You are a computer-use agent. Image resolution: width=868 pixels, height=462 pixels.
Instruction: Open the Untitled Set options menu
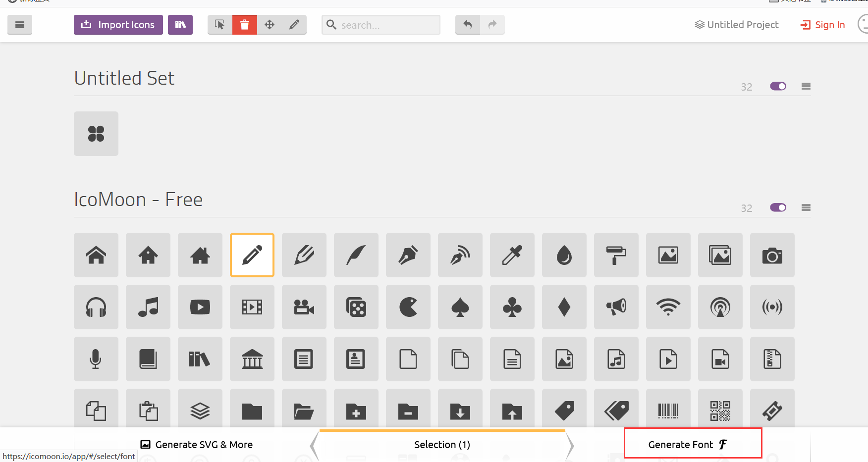click(806, 86)
